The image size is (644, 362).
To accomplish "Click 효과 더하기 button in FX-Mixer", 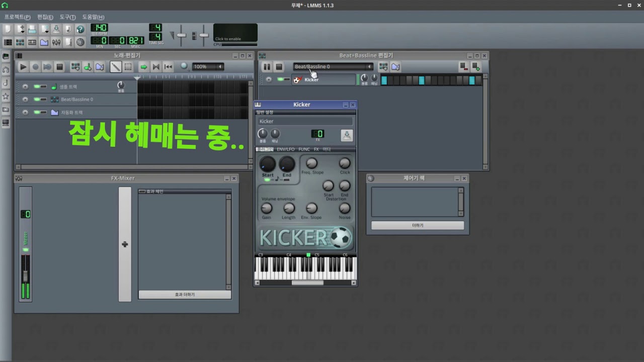I will pos(185,295).
